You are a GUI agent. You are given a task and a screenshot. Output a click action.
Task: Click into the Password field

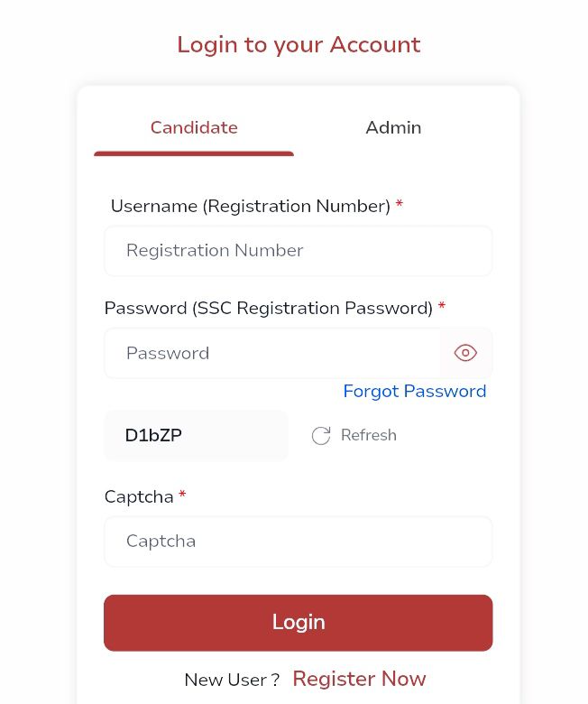coord(271,353)
